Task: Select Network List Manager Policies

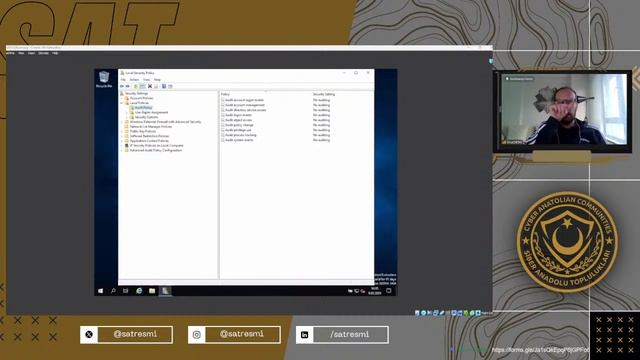Action: [151, 127]
